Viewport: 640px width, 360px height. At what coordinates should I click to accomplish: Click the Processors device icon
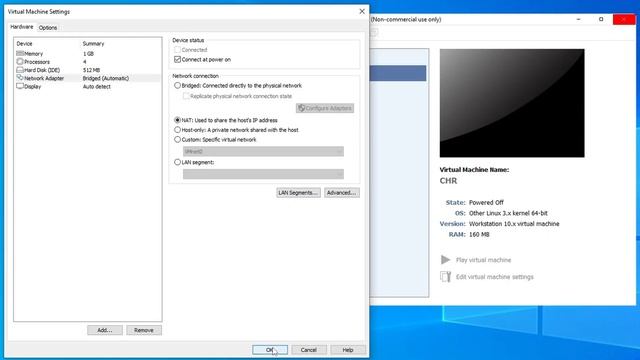(x=20, y=62)
